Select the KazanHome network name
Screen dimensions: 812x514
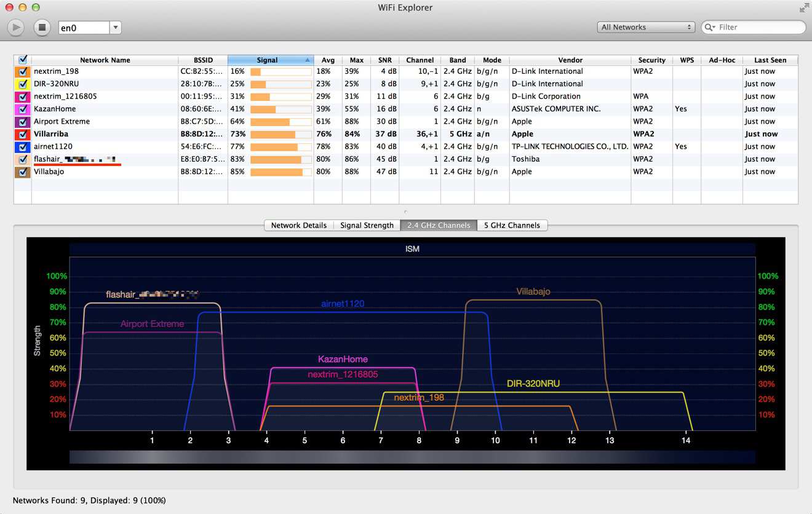click(x=55, y=109)
